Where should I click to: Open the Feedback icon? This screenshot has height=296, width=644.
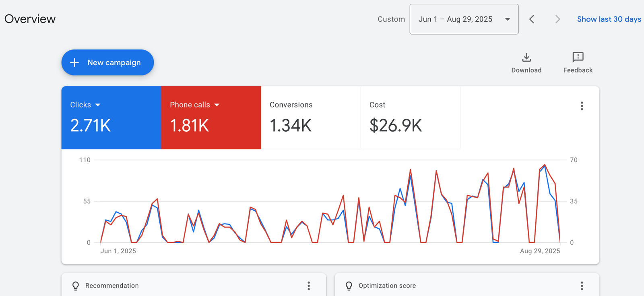tap(578, 57)
